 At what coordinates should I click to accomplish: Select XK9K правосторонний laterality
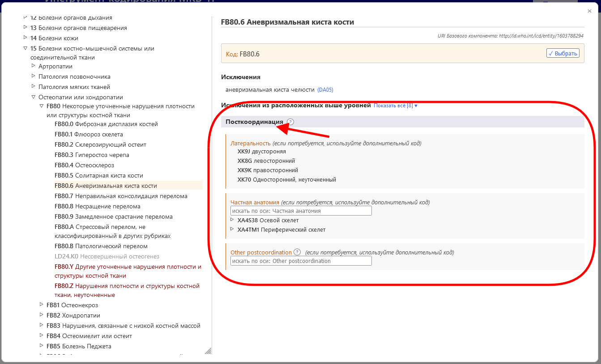click(x=268, y=170)
